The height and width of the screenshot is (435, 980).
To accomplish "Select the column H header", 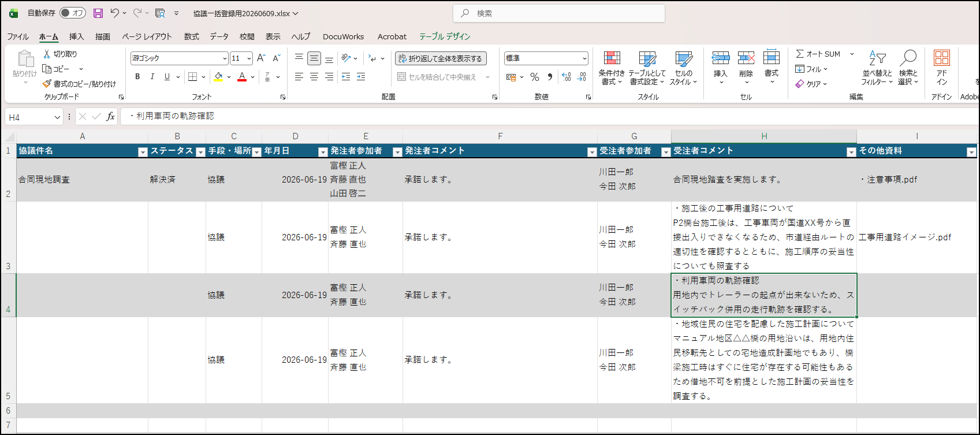I will 764,136.
